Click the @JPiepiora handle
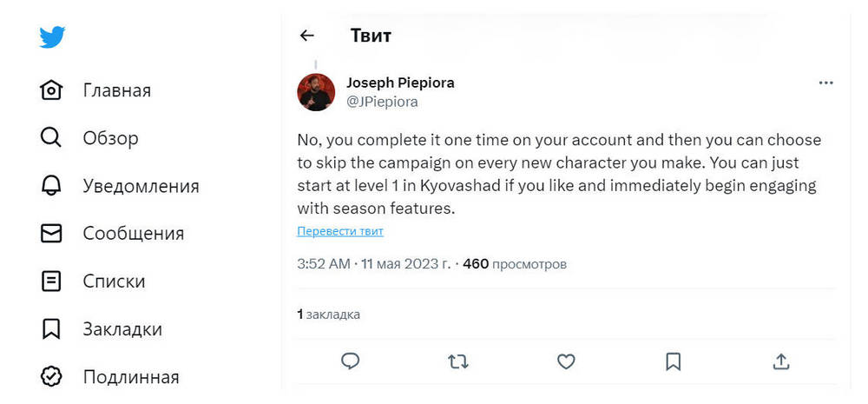The image size is (868, 404). click(x=382, y=102)
